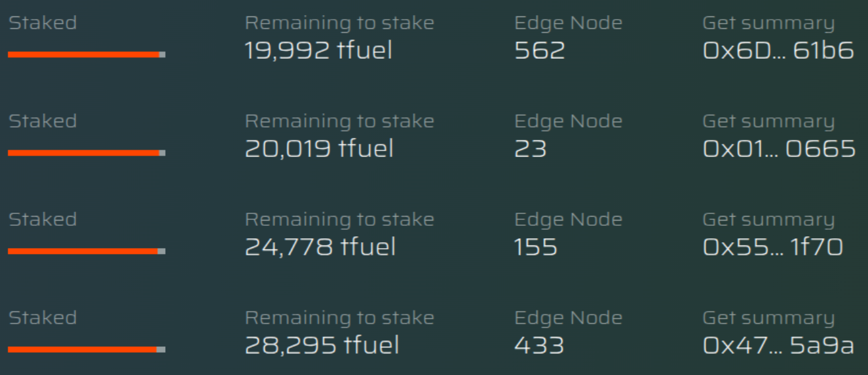Click Edge Node number 155
This screenshot has width=868, height=375.
coord(536,247)
